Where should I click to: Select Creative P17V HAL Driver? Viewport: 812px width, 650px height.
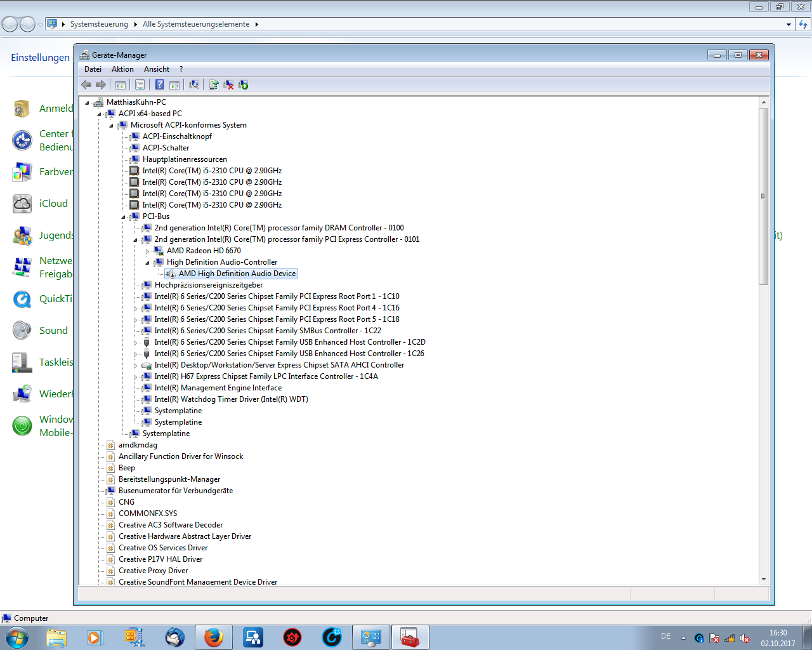click(160, 559)
